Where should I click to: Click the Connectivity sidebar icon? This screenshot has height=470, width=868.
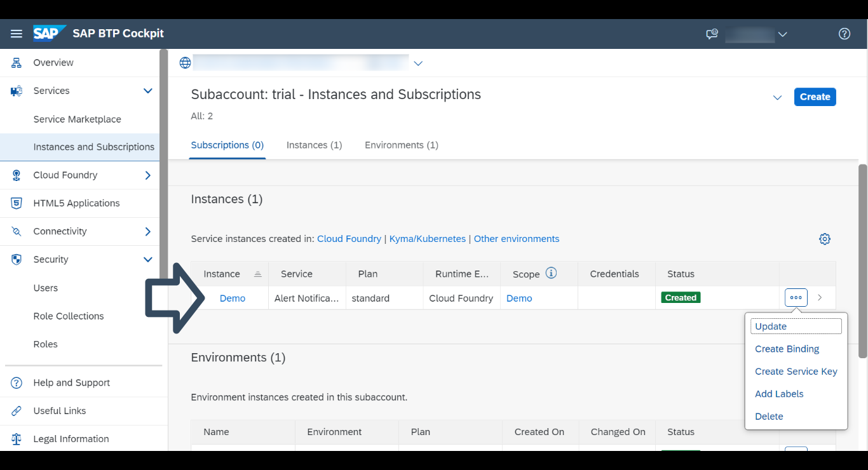[17, 231]
